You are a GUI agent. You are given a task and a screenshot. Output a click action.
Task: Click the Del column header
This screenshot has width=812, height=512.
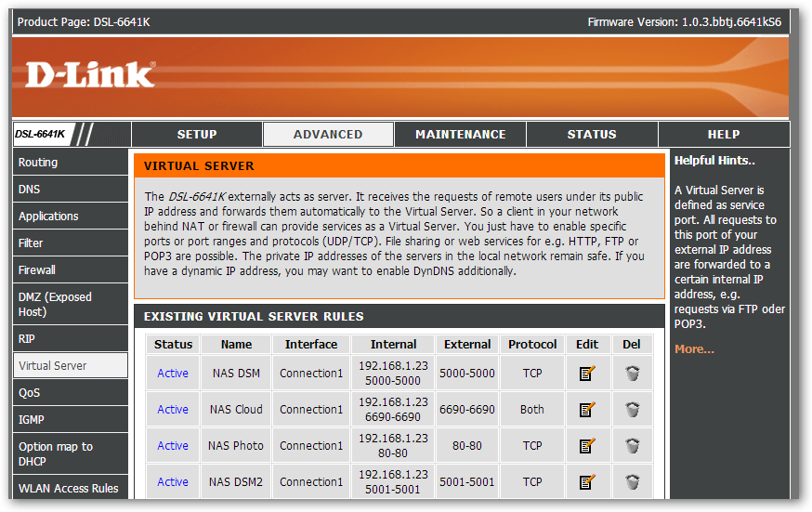631,344
